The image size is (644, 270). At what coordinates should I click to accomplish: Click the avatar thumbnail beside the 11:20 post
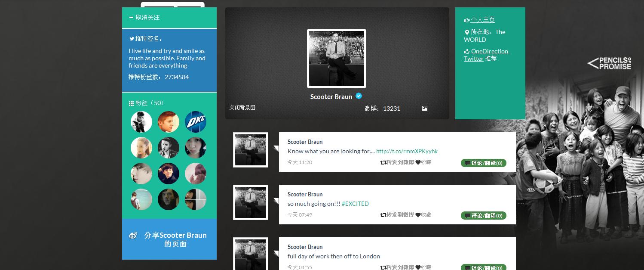point(251,150)
